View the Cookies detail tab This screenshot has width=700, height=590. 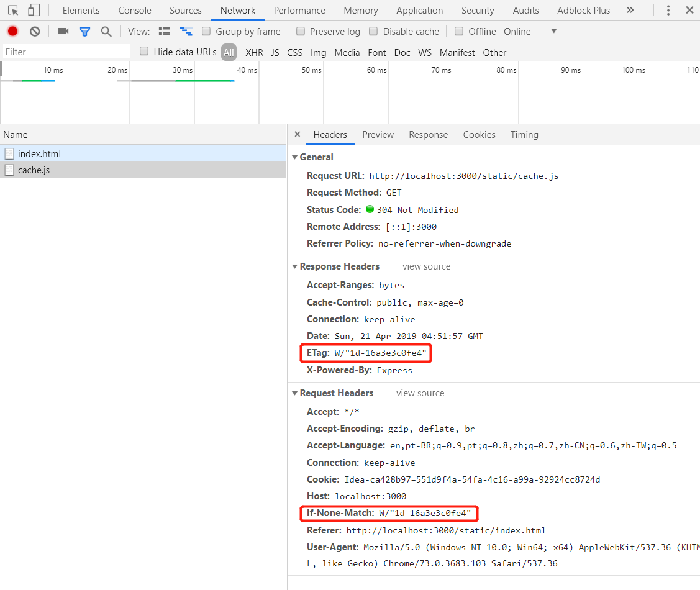(x=479, y=135)
